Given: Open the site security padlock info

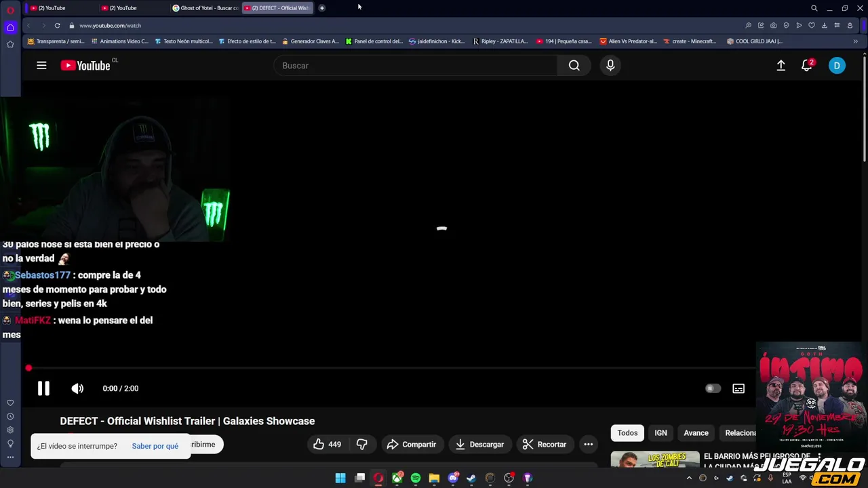Looking at the screenshot, I should point(72,25).
